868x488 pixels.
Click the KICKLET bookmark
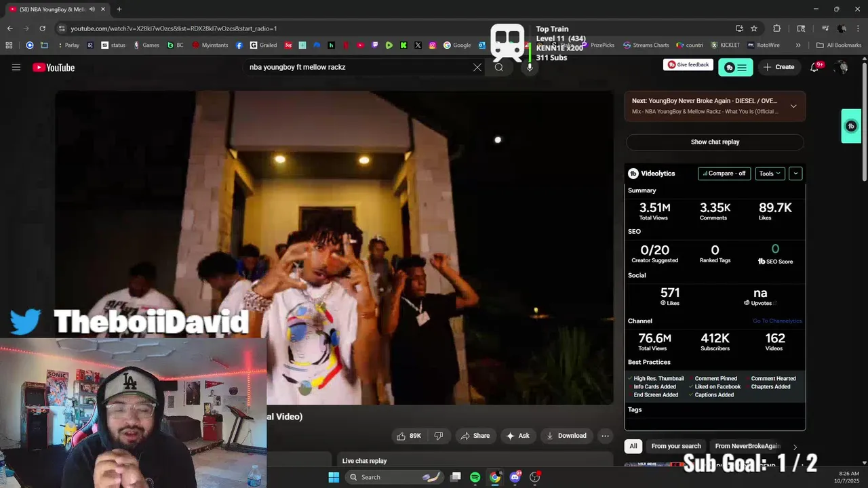click(726, 45)
